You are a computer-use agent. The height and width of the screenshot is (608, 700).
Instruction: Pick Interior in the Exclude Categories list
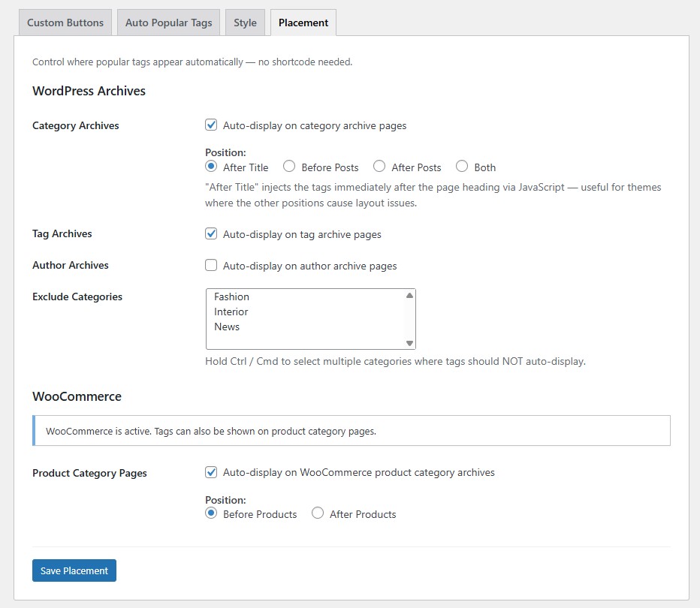231,312
